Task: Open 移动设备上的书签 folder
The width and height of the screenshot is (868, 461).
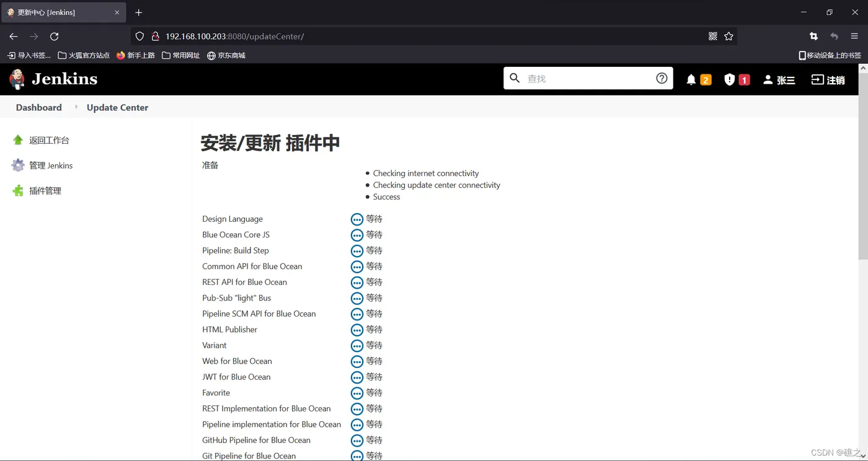Action: [830, 55]
